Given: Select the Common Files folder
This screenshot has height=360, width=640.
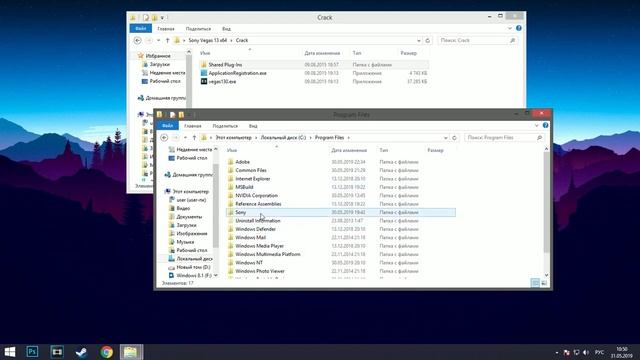Looking at the screenshot, I should click(x=340, y=170).
